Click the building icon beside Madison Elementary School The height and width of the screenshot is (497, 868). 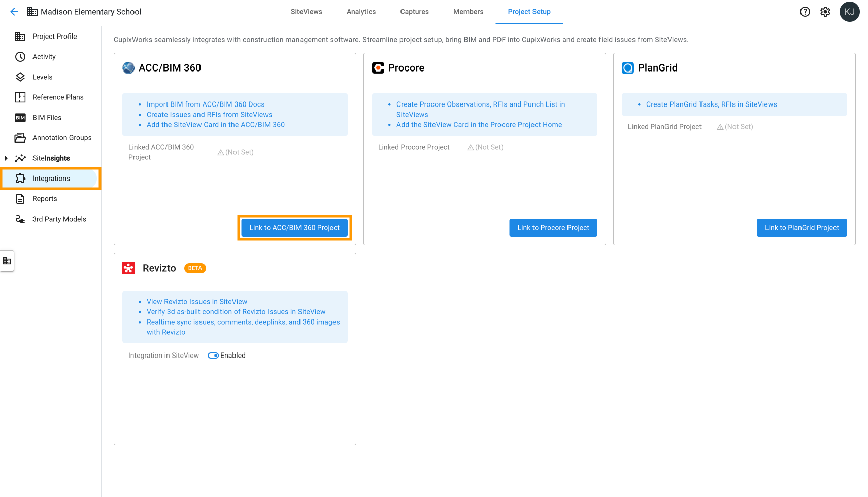tap(32, 12)
